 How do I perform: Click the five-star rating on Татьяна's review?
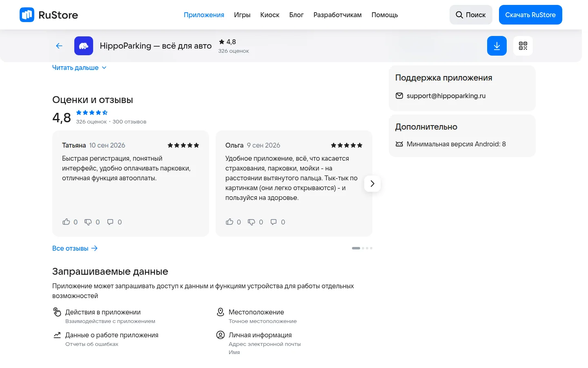tap(183, 145)
